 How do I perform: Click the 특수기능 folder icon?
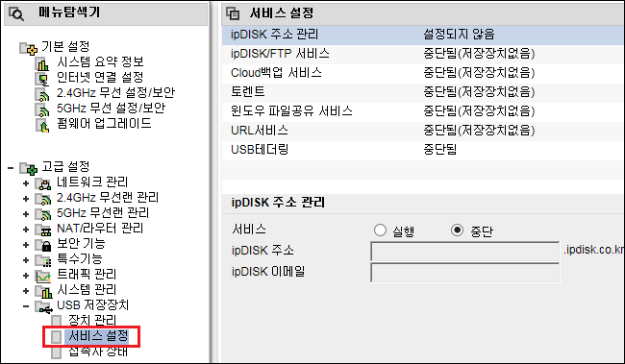43,260
